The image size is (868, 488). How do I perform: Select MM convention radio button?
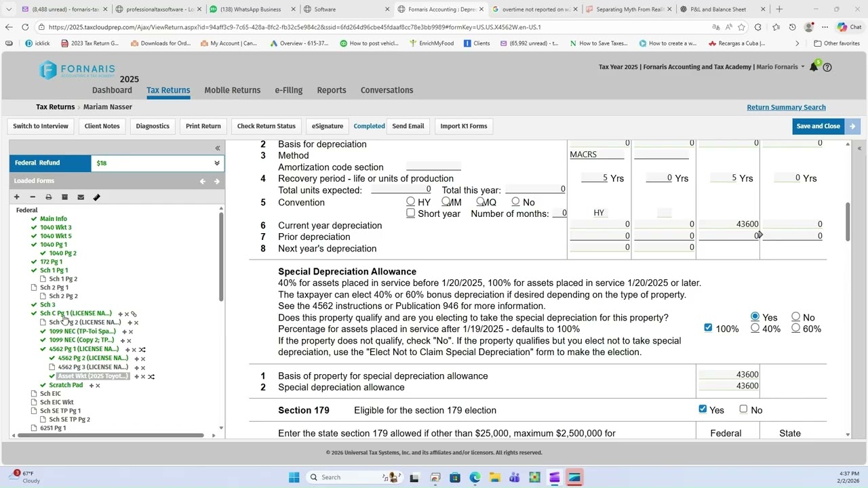point(446,202)
